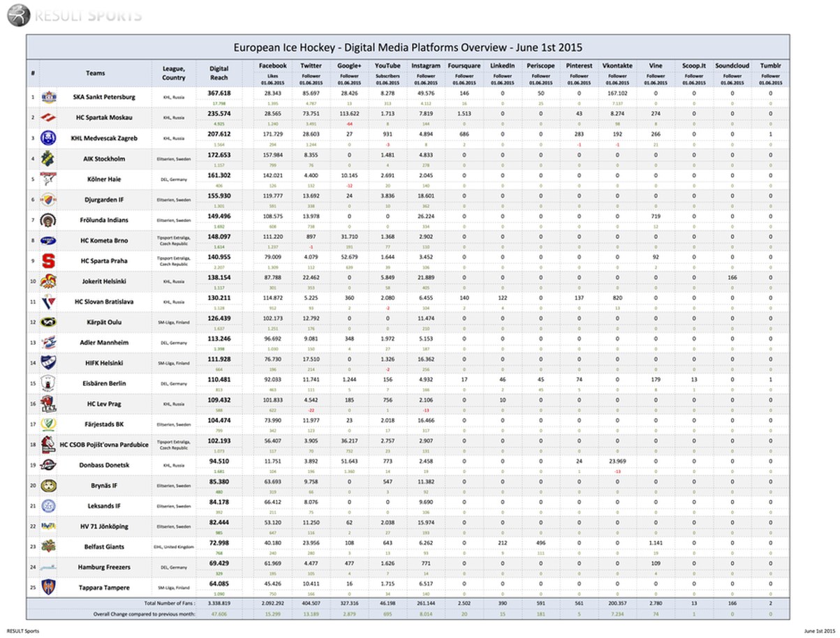
Task: Click the 'YouTube' column header
Action: (388, 66)
